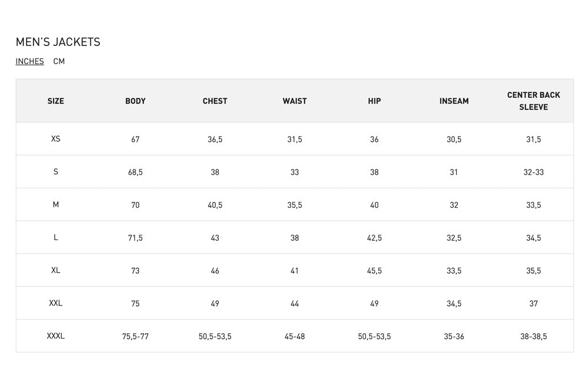Select the XL size row label
Screen dimensions: 588x392
(56, 270)
